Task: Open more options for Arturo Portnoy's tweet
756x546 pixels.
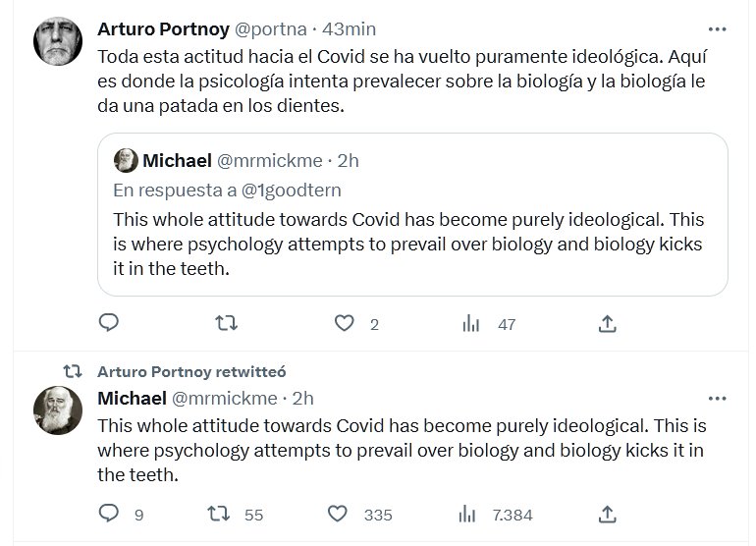Action: pos(721,28)
